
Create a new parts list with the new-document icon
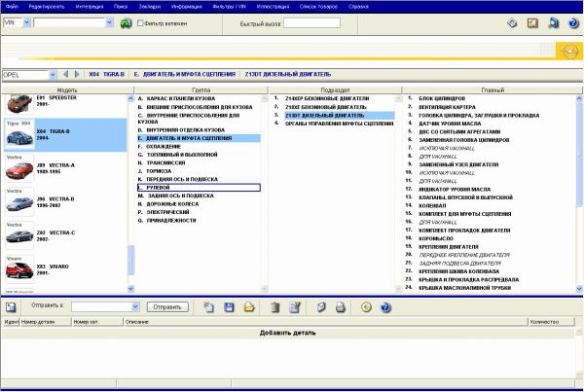(x=209, y=307)
